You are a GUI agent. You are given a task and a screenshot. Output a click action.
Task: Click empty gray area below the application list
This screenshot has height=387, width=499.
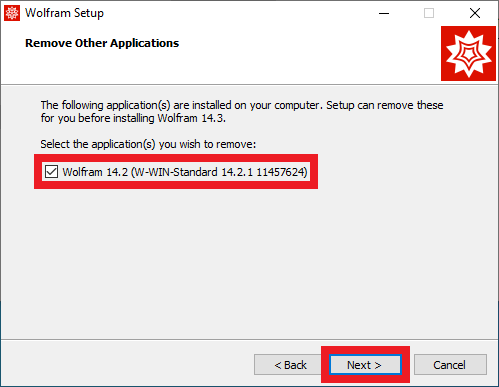[x=249, y=260]
